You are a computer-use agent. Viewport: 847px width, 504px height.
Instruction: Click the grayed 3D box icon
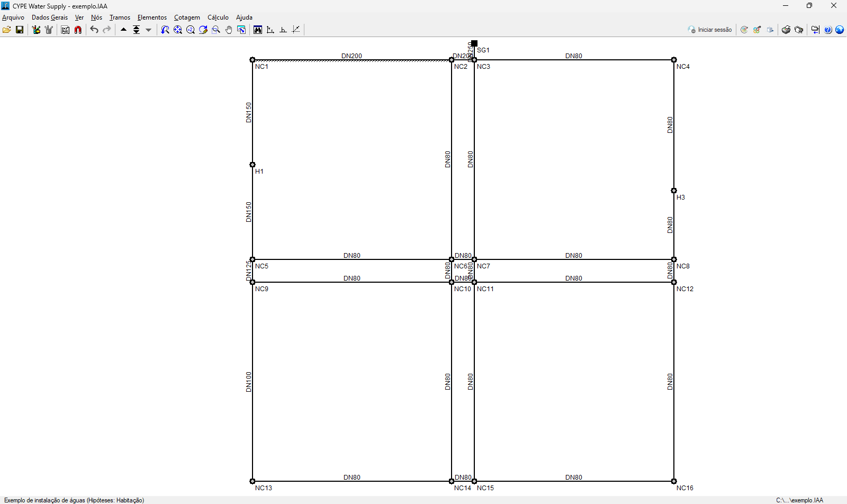[x=770, y=30]
